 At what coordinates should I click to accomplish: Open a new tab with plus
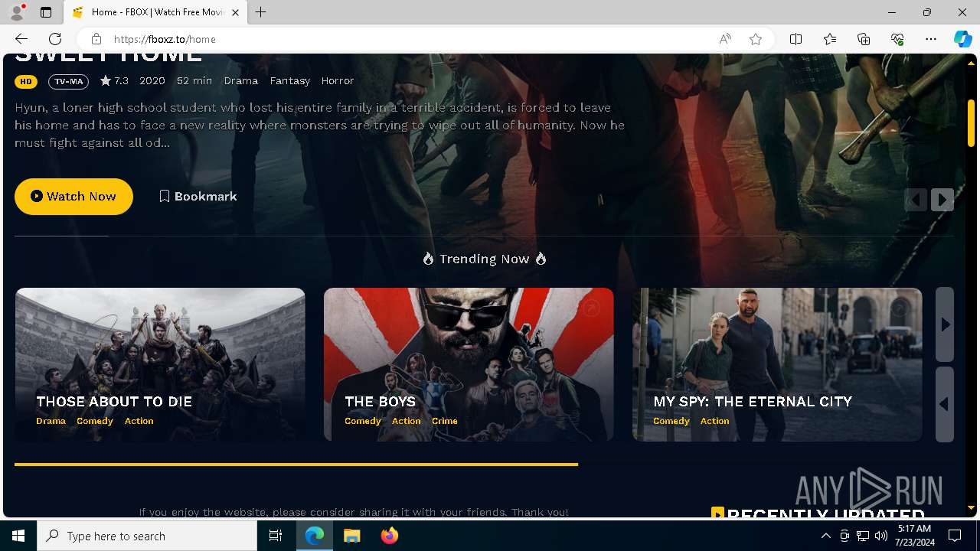pyautogui.click(x=261, y=12)
